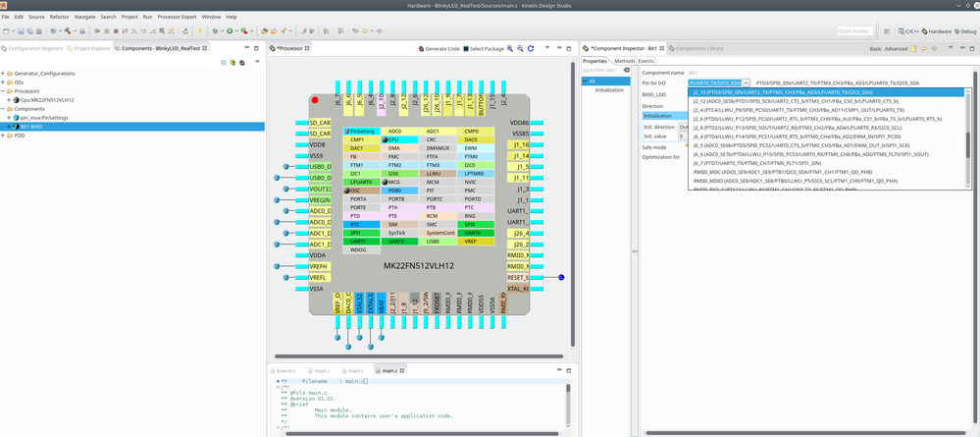Open the Components Library tab

(697, 48)
